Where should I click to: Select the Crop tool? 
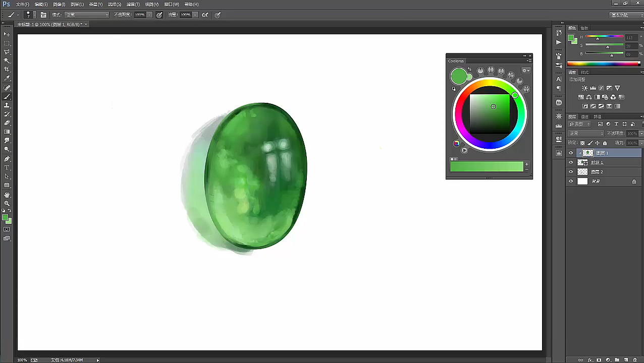(7, 70)
